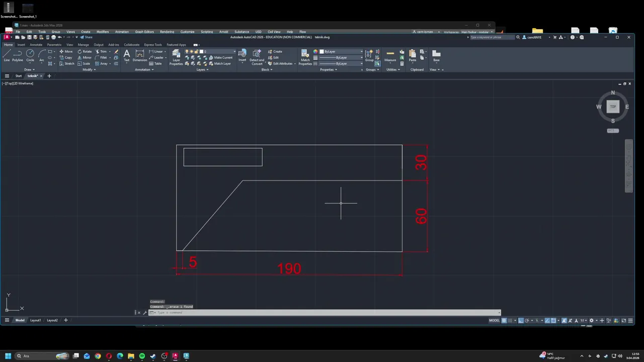This screenshot has height=362, width=644.
Task: Choose the Stretch tool
Action: pos(67,63)
